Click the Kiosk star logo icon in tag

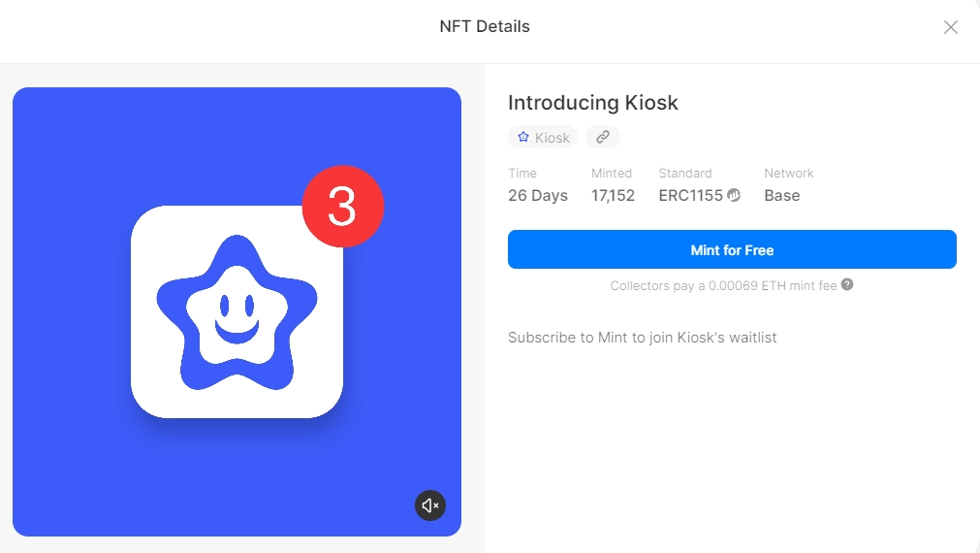coord(523,137)
